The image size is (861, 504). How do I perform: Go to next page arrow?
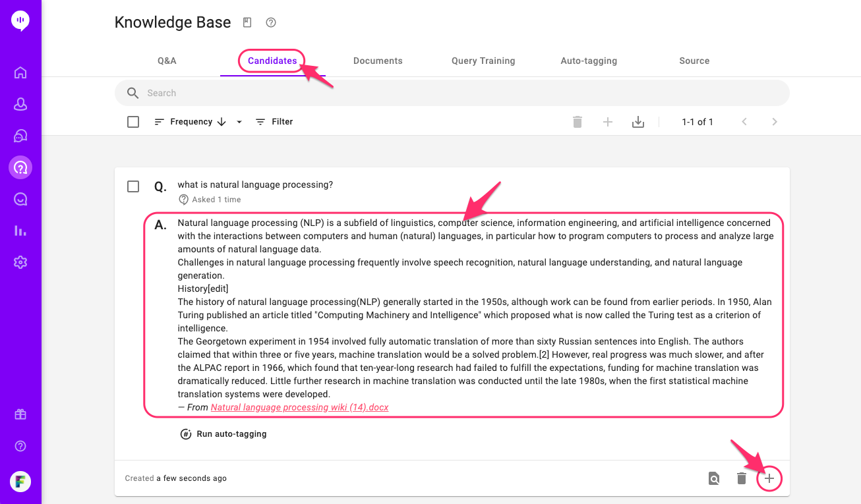(775, 122)
